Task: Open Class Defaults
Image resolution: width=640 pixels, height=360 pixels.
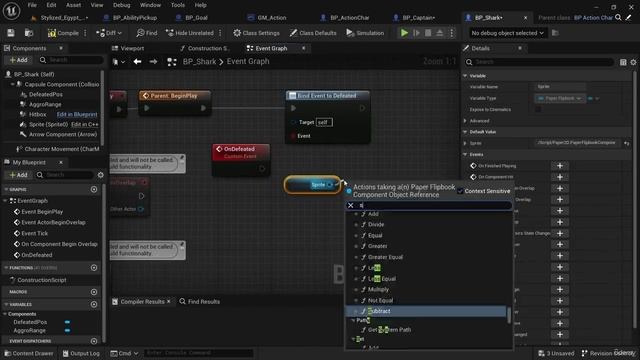Action: click(x=313, y=33)
